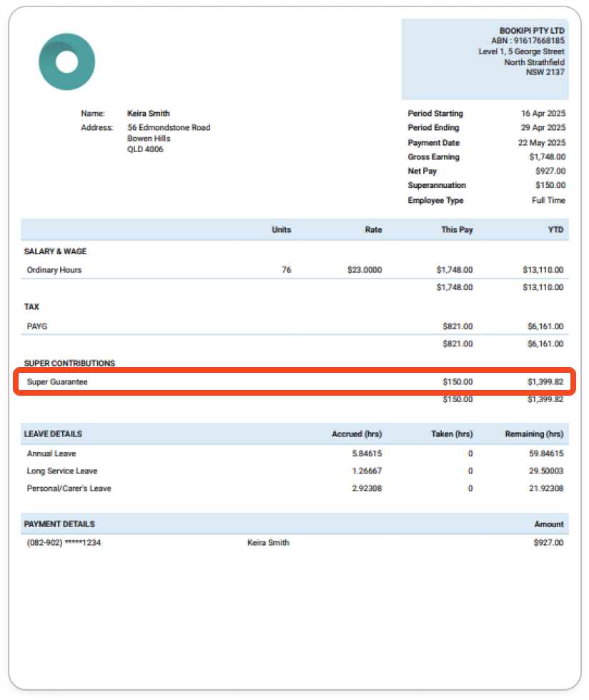Viewport: 589px width, 700px height.
Task: Click the Gross Earning amount $1,748.00
Action: pos(544,156)
